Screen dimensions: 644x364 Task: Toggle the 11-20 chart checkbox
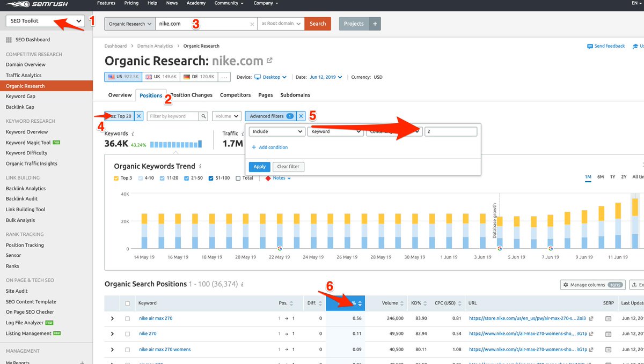pos(162,178)
